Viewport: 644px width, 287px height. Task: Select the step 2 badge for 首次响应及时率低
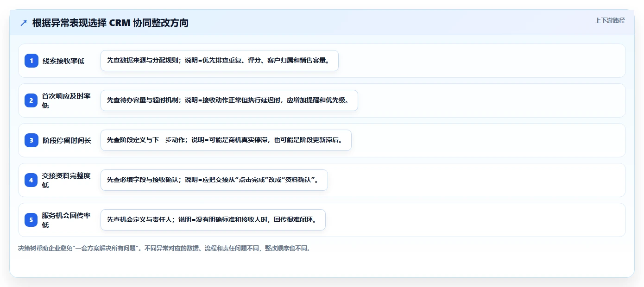[32, 100]
